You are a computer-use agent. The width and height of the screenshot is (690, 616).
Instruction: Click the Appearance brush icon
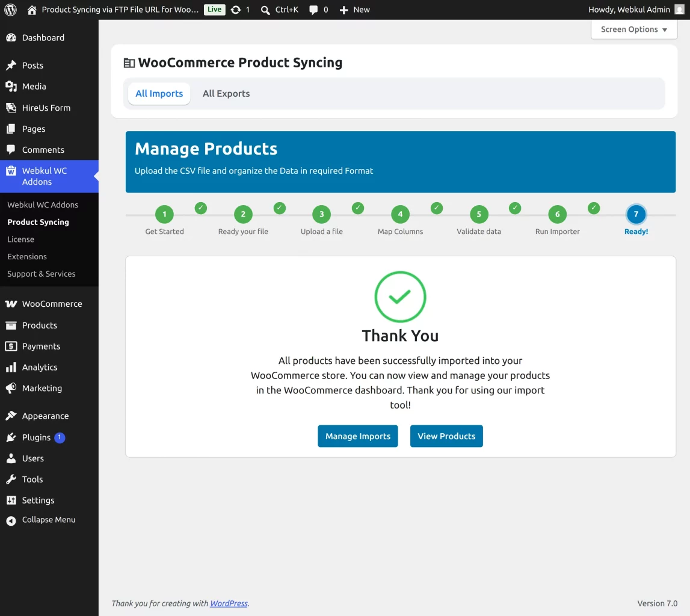(x=11, y=416)
